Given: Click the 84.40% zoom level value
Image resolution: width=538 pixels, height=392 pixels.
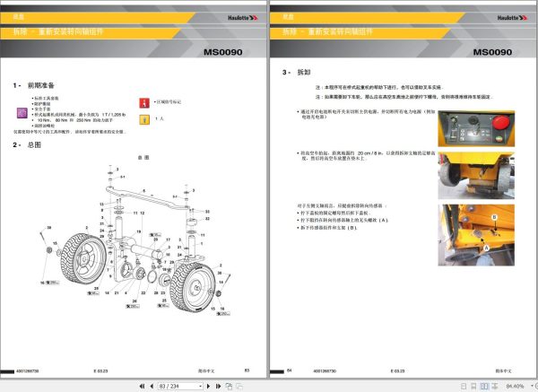Looking at the screenshot, I should pyautogui.click(x=515, y=386).
